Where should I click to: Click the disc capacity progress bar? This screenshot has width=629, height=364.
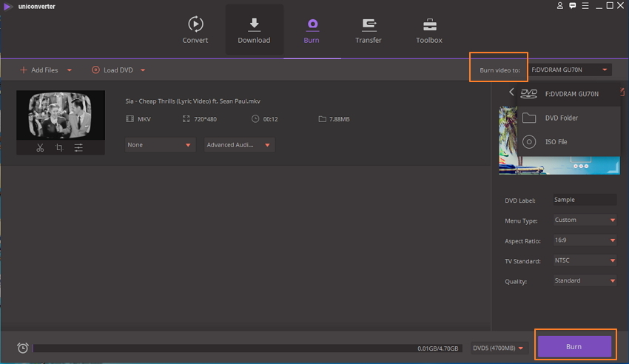pyautogui.click(x=247, y=348)
